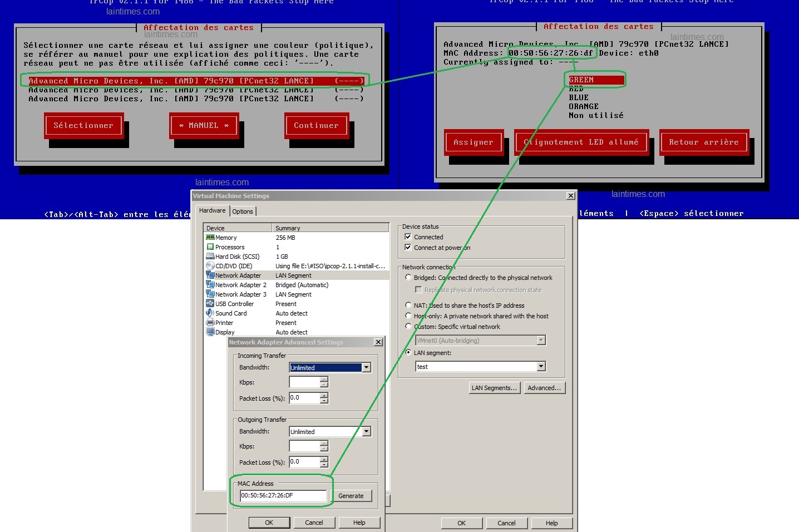Toggle Replicate physical network connection state
Screen dimensions: 799x532
coord(418,289)
